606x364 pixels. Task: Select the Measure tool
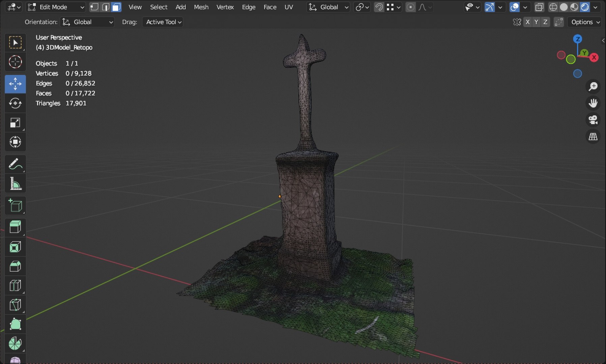[x=15, y=184]
